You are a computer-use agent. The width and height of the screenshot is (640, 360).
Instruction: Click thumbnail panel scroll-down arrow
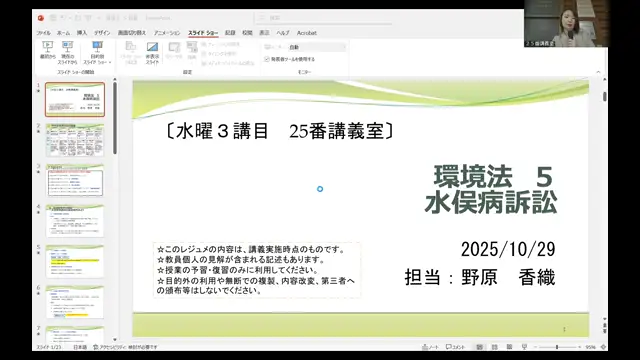(x=115, y=340)
